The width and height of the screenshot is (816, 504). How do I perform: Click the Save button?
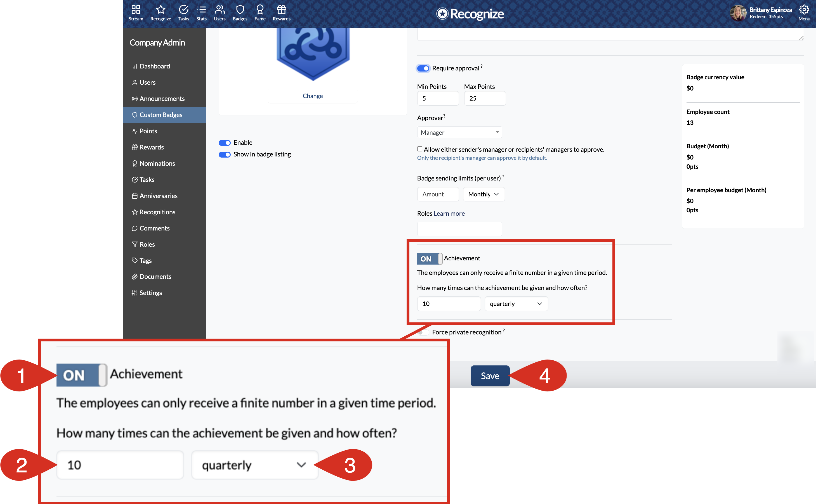490,376
